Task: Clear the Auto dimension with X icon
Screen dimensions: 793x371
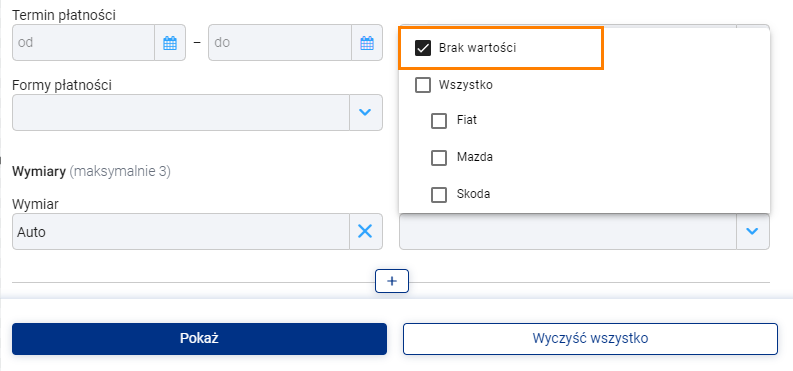Action: click(365, 231)
